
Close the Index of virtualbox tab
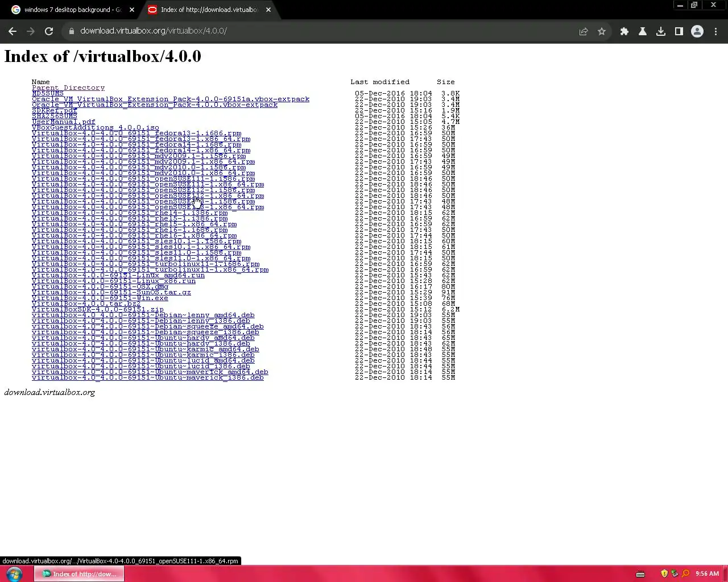click(x=268, y=10)
